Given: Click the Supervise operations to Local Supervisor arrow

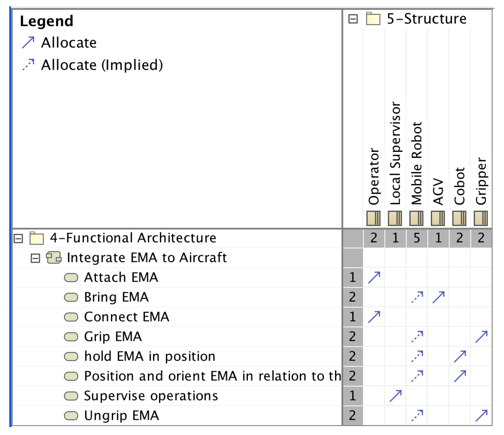Looking at the screenshot, I should click(x=395, y=396).
